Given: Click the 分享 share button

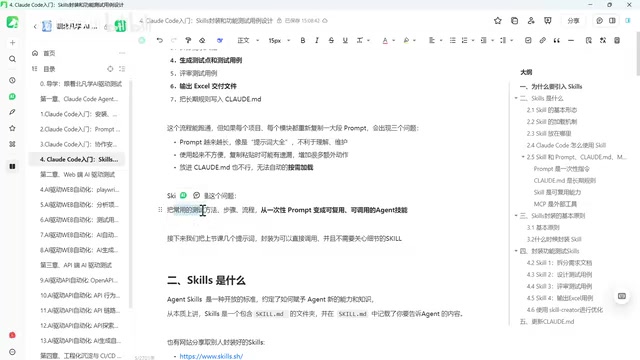Looking at the screenshot, I should click(573, 21).
